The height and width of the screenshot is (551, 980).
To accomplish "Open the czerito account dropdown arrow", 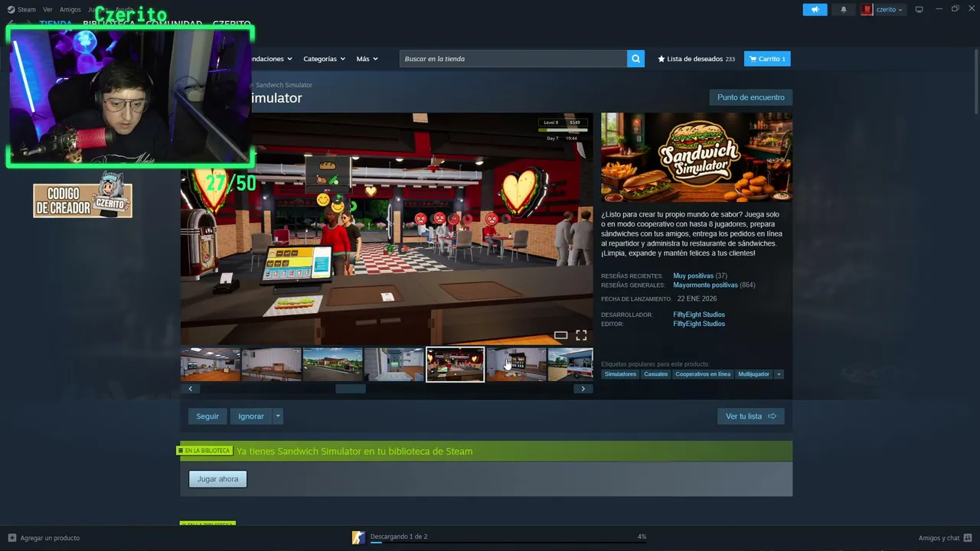I will pyautogui.click(x=900, y=10).
